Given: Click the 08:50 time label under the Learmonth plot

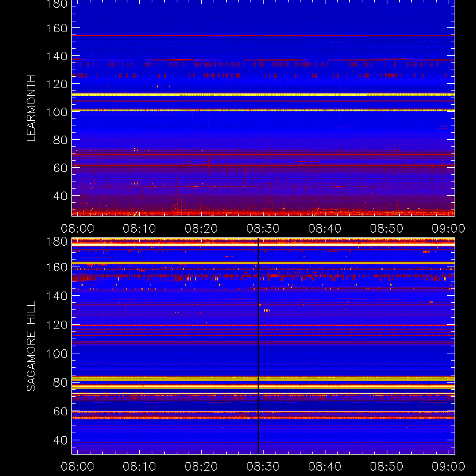Looking at the screenshot, I should pyautogui.click(x=387, y=228).
